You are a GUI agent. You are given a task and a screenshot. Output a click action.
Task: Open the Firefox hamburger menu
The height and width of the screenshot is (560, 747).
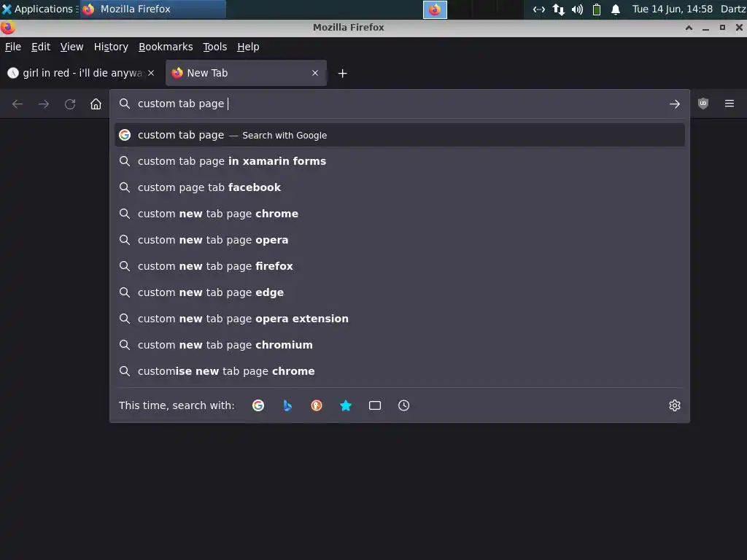click(729, 104)
